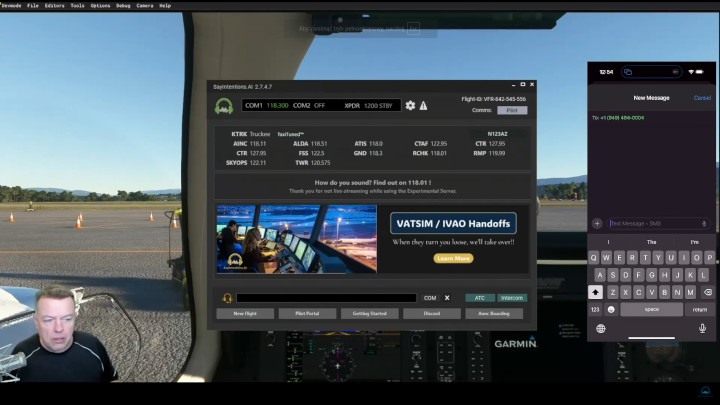This screenshot has width=720, height=405.
Task: Open the Tools menu
Action: pyautogui.click(x=78, y=6)
